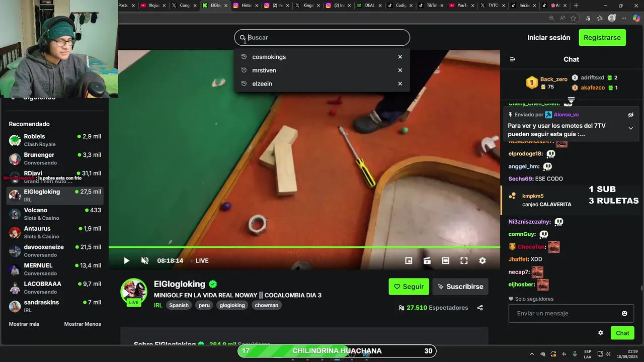
Task: Open Volcano recommended channel
Action: click(x=55, y=214)
